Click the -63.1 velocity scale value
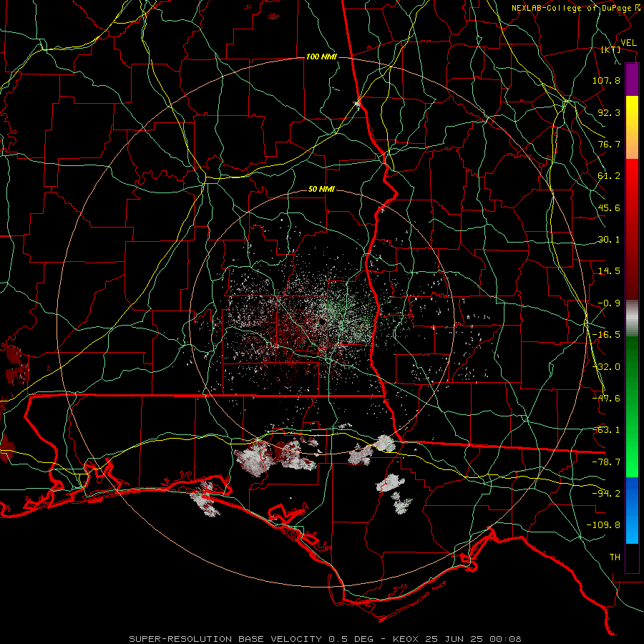This screenshot has width=644, height=644. coord(606,430)
